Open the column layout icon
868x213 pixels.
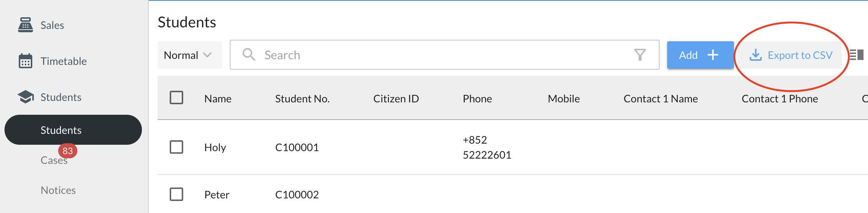[856, 55]
